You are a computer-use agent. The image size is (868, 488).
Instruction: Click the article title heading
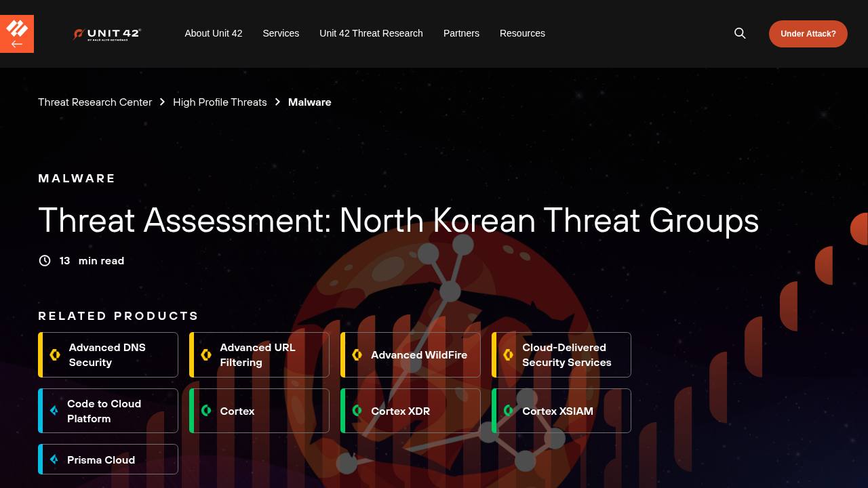(x=399, y=220)
